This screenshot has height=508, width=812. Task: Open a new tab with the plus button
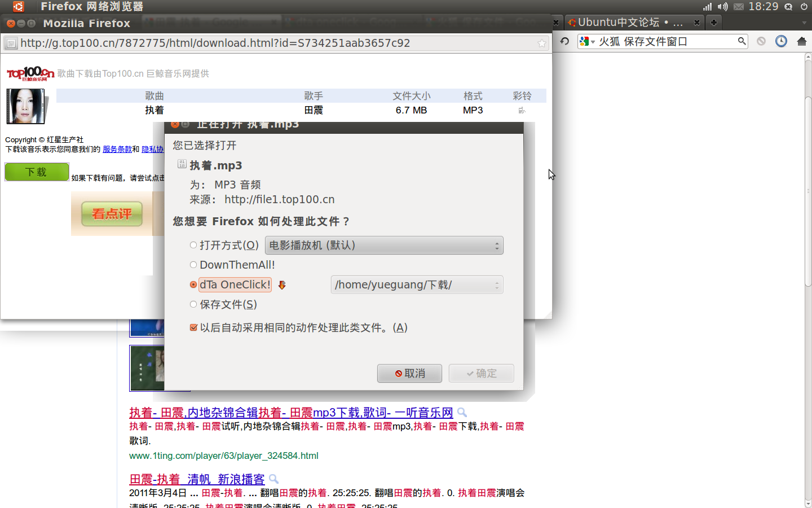[x=714, y=23]
